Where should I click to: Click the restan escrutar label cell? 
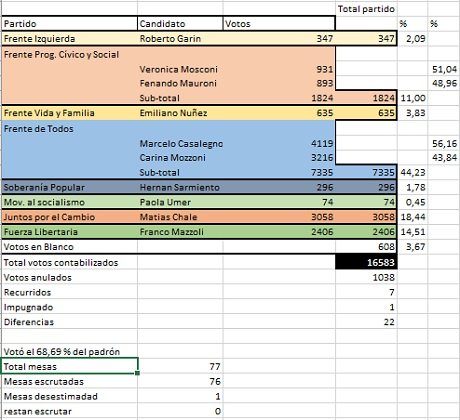[70, 411]
